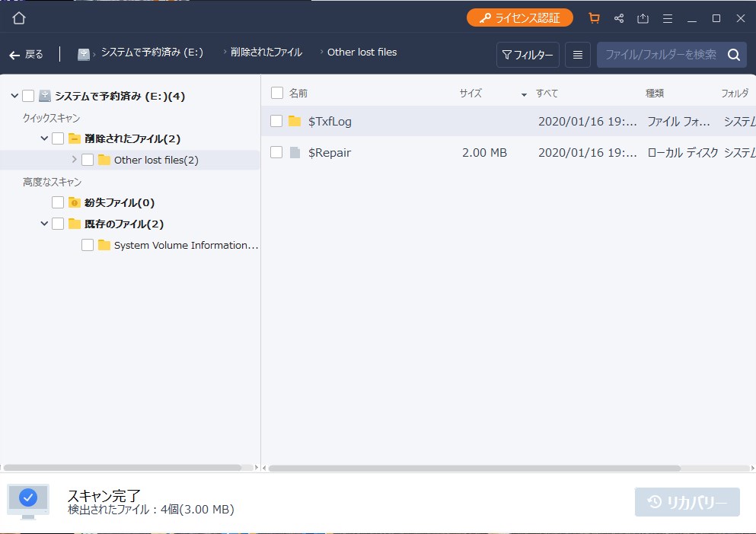
Task: Click the ライセンス認証 button
Action: pos(520,17)
